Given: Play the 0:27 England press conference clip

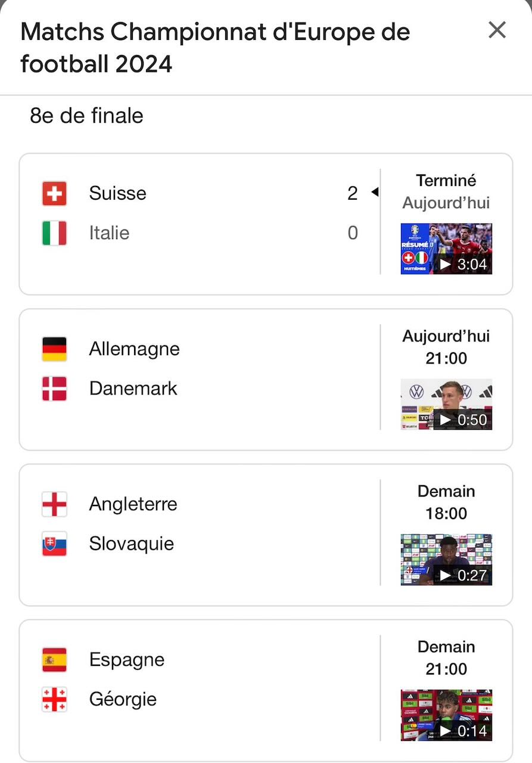Looking at the screenshot, I should click(x=446, y=560).
